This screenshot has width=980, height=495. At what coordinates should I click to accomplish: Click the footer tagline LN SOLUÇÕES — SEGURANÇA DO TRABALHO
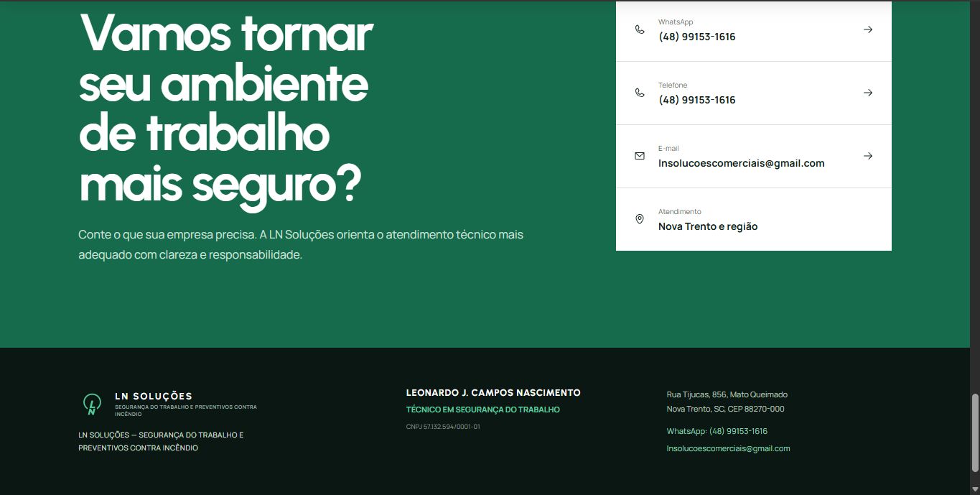(x=161, y=441)
